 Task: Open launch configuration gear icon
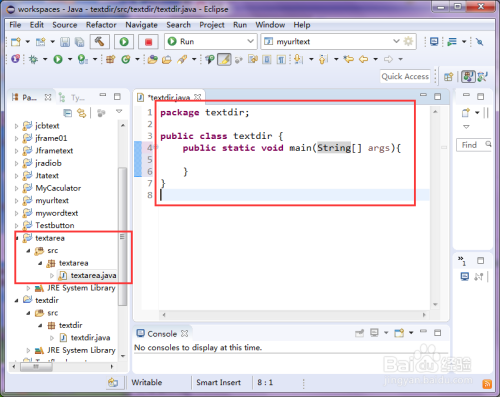(408, 41)
